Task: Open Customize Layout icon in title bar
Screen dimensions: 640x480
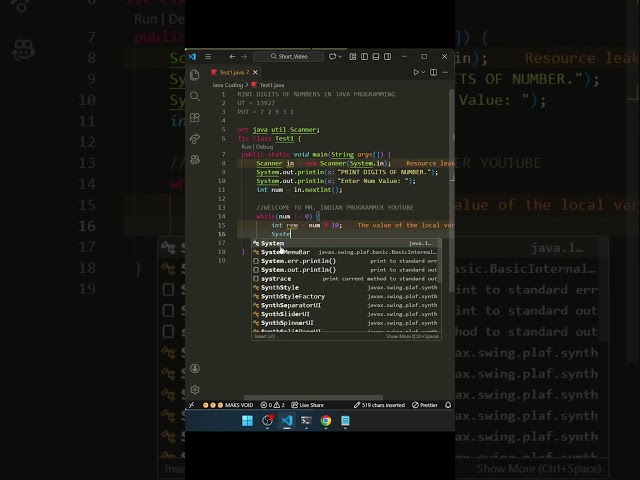Action: [x=353, y=56]
